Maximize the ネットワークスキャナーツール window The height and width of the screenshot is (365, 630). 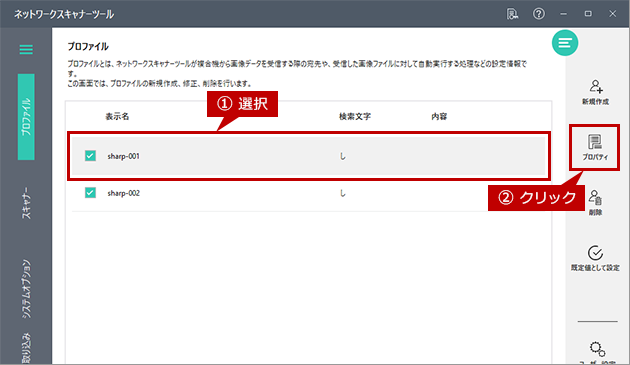(x=588, y=14)
